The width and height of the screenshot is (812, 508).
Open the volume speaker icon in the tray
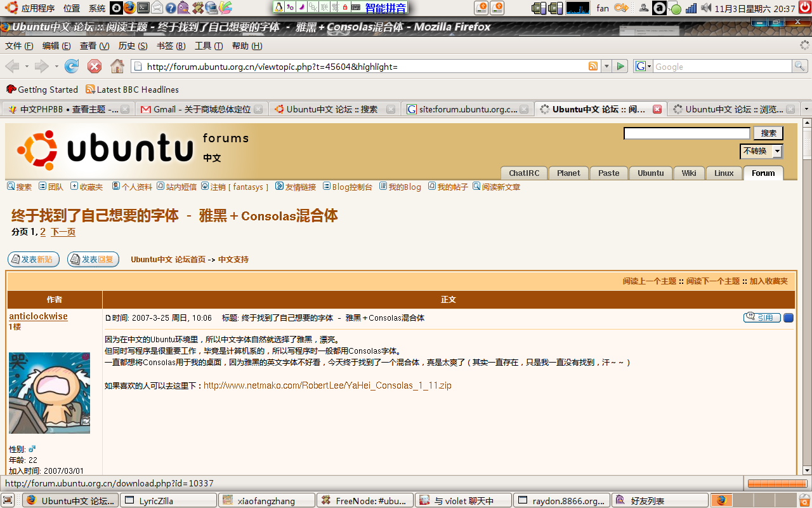(x=706, y=8)
